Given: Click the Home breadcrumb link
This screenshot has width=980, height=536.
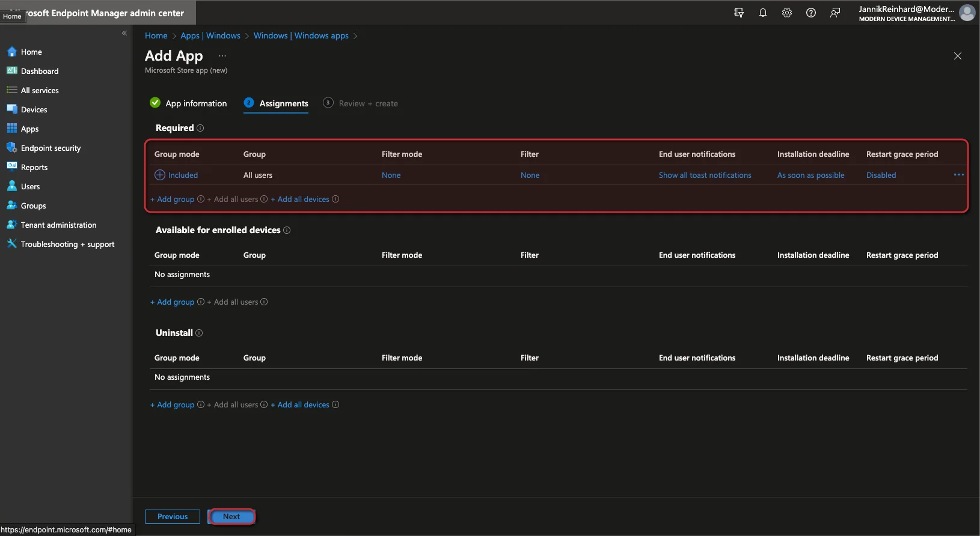Looking at the screenshot, I should (156, 35).
